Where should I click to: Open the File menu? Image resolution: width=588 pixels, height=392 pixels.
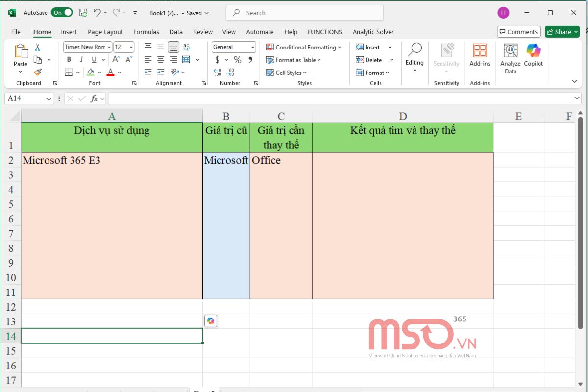click(x=16, y=32)
